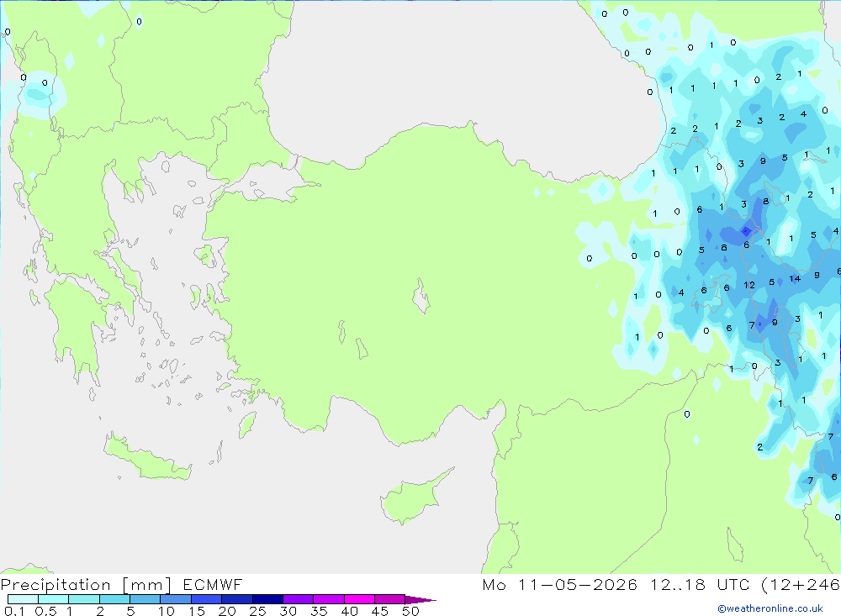
Task: Click the 25–30 mm navy legend segment
Action: 267,599
